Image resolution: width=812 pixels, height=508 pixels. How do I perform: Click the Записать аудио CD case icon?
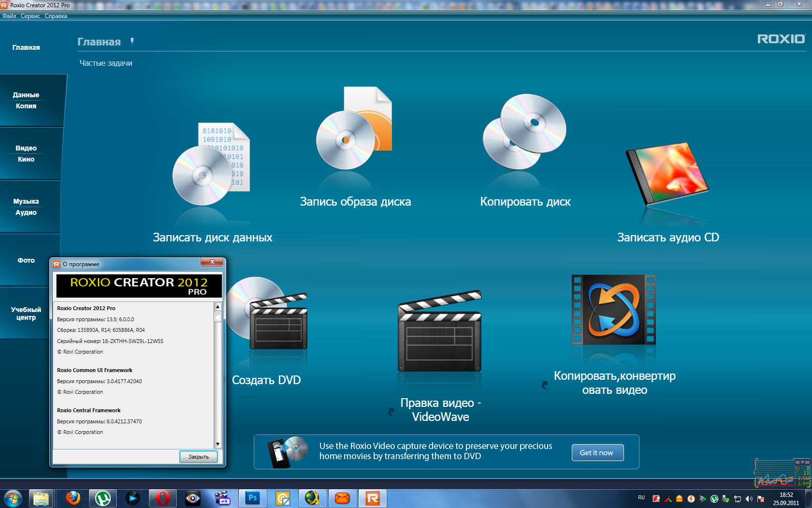pos(667,173)
